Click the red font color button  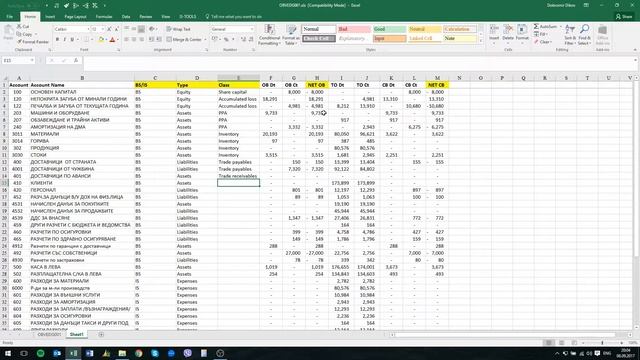(x=113, y=40)
